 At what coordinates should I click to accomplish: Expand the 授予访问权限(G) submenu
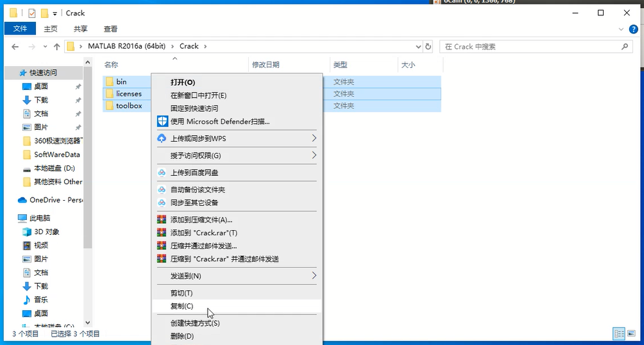[314, 155]
